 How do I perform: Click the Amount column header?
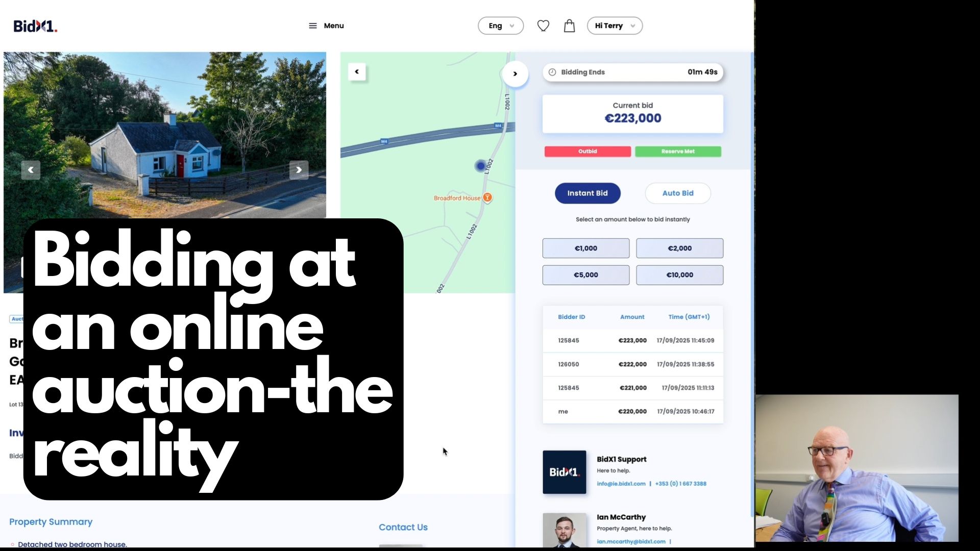click(632, 317)
